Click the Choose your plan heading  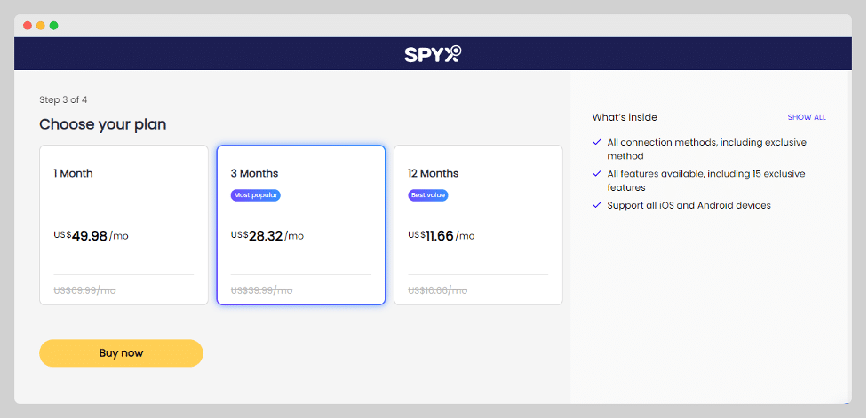pos(103,124)
